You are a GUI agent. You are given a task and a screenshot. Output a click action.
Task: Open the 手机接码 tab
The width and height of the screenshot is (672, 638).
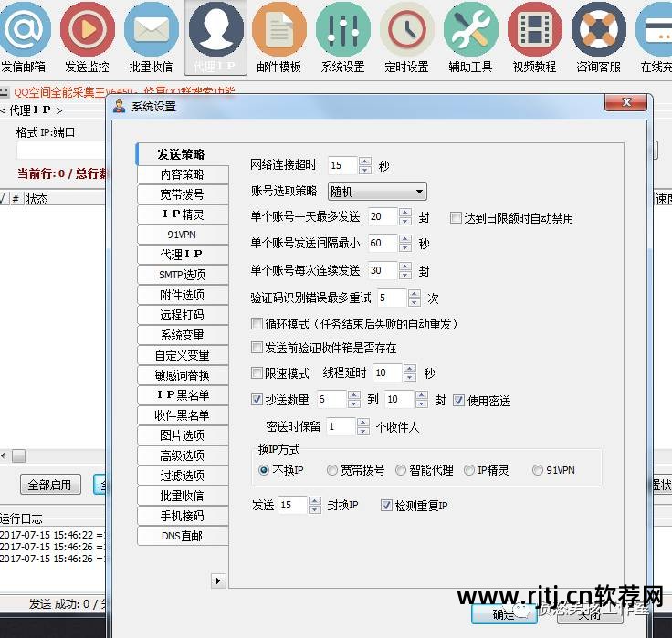click(x=183, y=516)
